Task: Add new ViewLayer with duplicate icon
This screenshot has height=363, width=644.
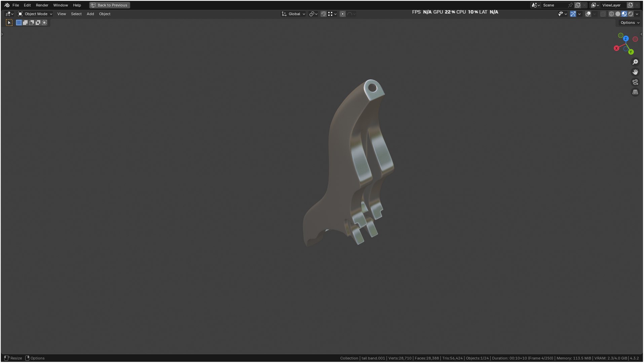Action: coord(630,5)
